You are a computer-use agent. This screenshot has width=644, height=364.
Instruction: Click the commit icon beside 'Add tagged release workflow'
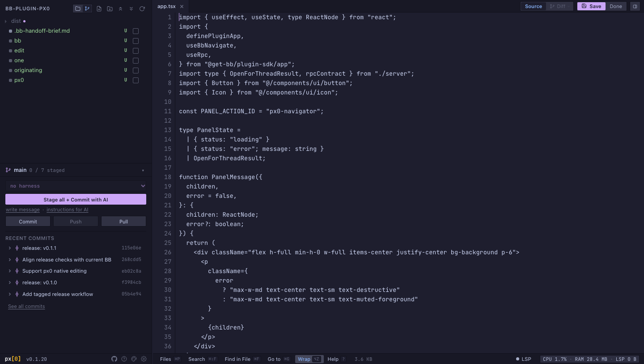pos(17,294)
